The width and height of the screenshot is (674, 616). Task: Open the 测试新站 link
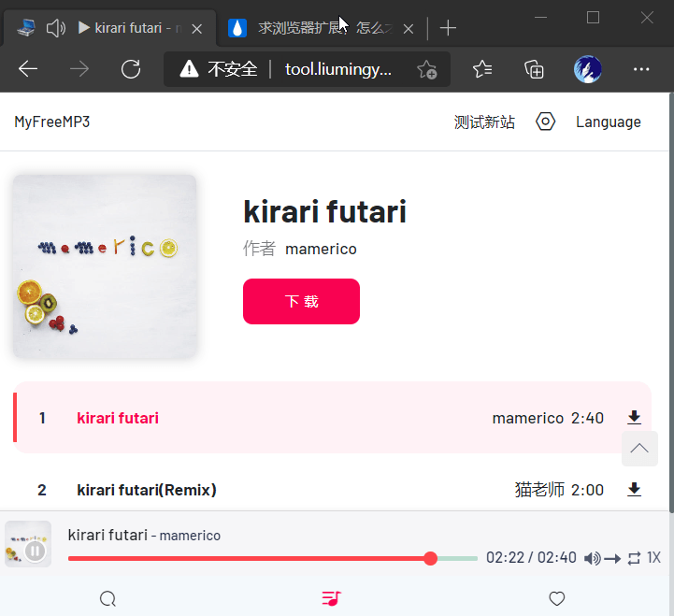[x=484, y=122]
